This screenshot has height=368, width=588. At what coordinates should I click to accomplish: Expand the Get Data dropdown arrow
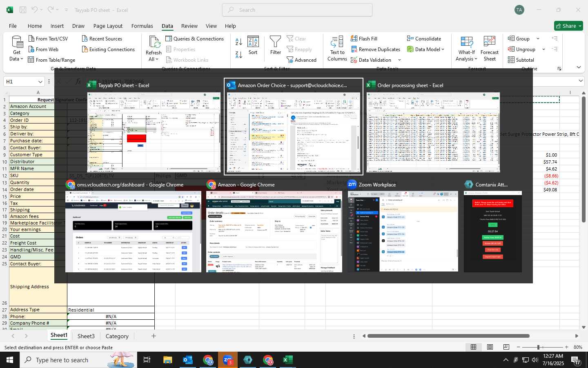pos(22,59)
